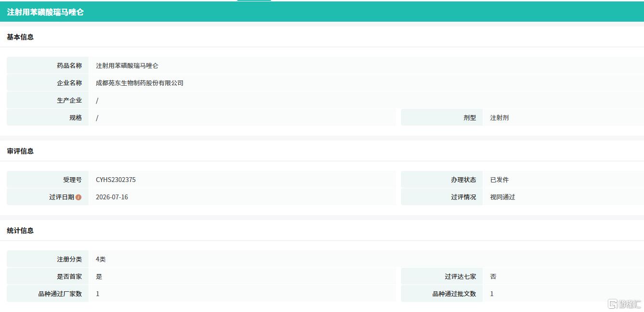Click the 剂型 value 注射剂

point(499,117)
